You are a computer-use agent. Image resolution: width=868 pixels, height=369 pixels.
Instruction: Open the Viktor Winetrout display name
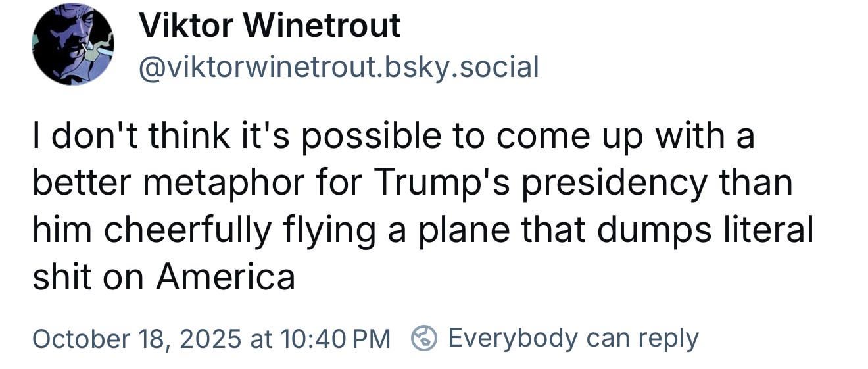(270, 26)
